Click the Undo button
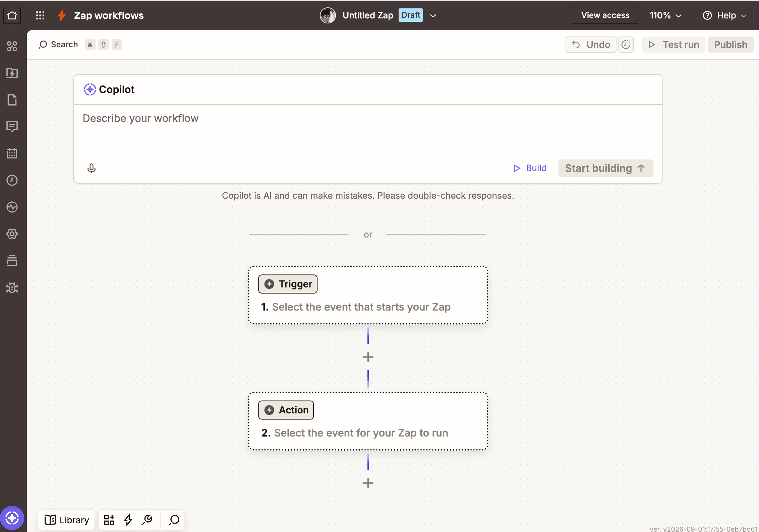759x532 pixels. tap(591, 45)
